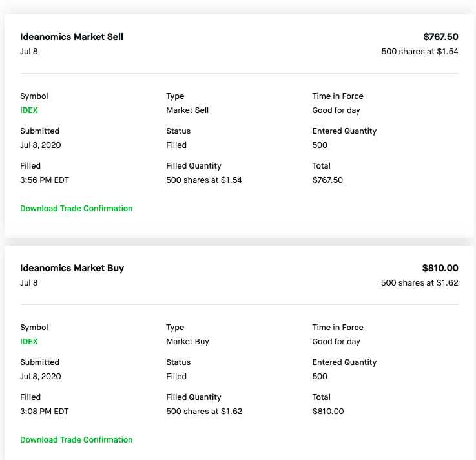The image size is (476, 460).
Task: Click the 3:08 PM EDT filled time
Action: (x=45, y=412)
